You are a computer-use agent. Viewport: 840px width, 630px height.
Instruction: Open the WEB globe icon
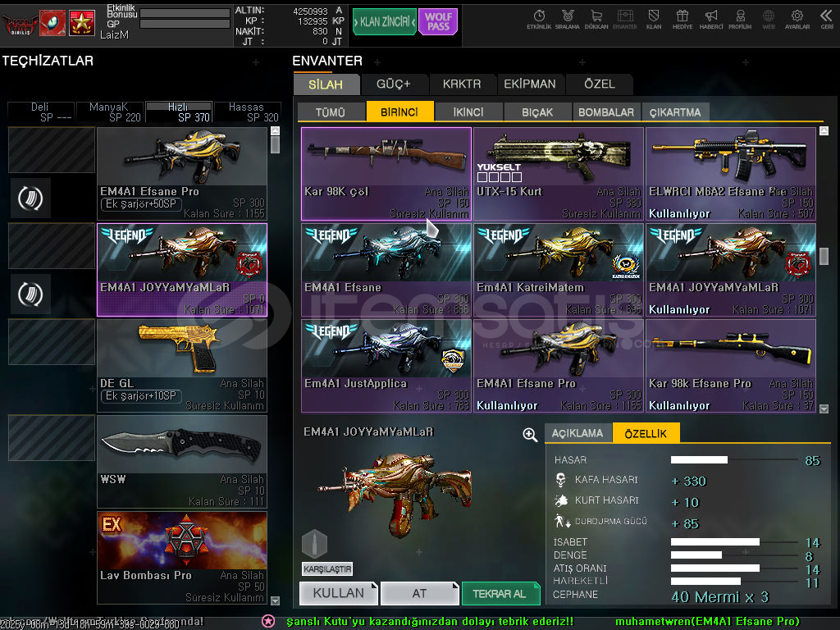[769, 20]
